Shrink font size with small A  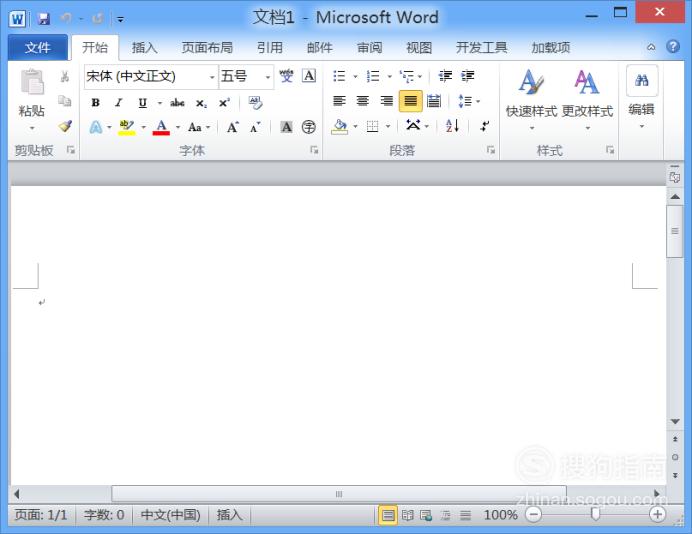click(x=256, y=128)
